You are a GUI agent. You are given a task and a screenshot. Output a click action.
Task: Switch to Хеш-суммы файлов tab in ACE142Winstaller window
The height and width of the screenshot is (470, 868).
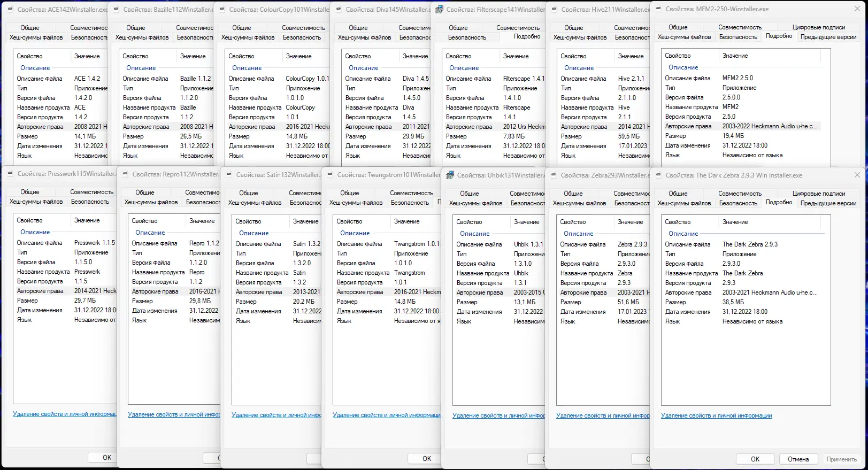(36, 37)
